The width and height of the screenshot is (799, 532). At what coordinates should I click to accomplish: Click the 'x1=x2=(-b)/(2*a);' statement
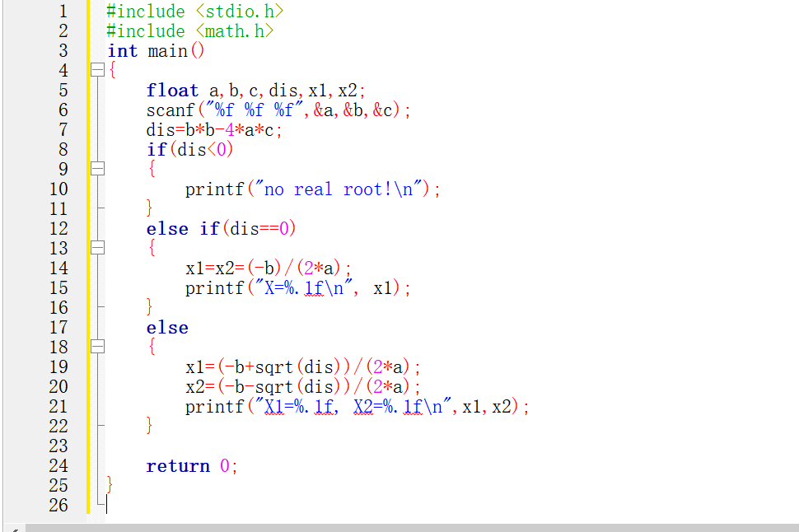[x=269, y=268]
